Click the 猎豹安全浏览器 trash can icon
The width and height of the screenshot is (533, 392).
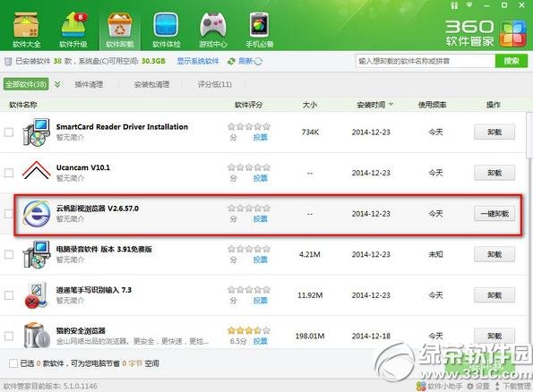(x=37, y=336)
